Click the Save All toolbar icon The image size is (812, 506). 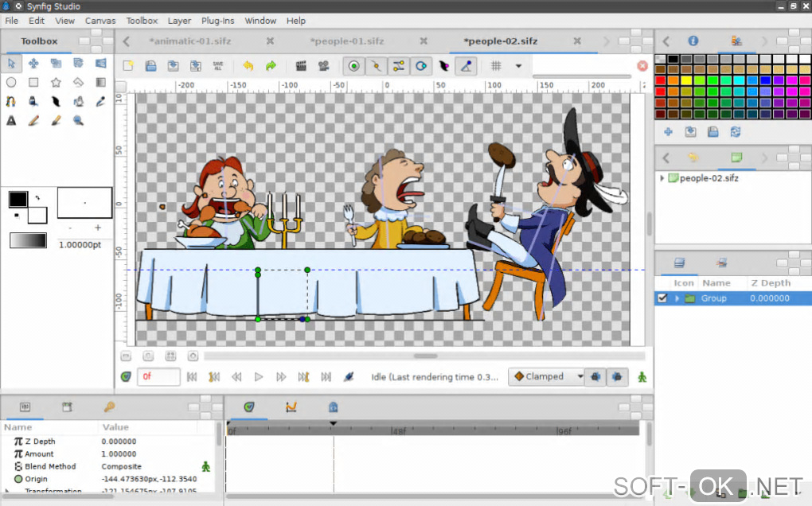pyautogui.click(x=218, y=66)
